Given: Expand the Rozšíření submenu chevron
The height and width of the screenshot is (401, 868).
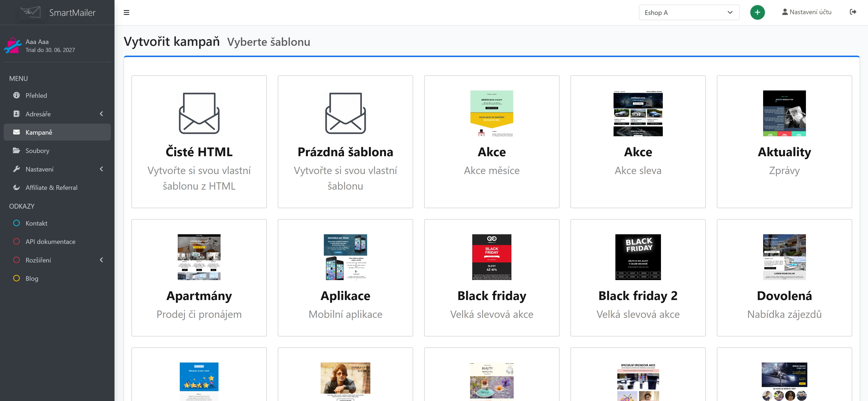Looking at the screenshot, I should pos(101,260).
